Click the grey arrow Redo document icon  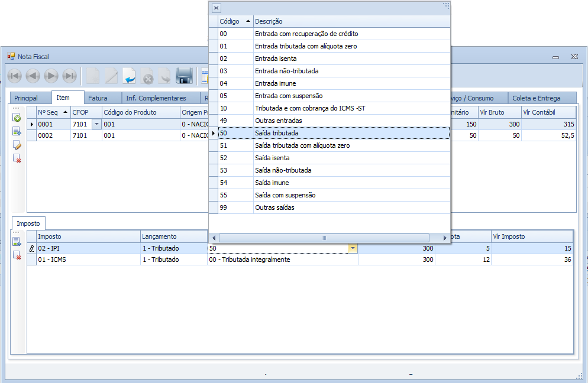pyautogui.click(x=165, y=76)
